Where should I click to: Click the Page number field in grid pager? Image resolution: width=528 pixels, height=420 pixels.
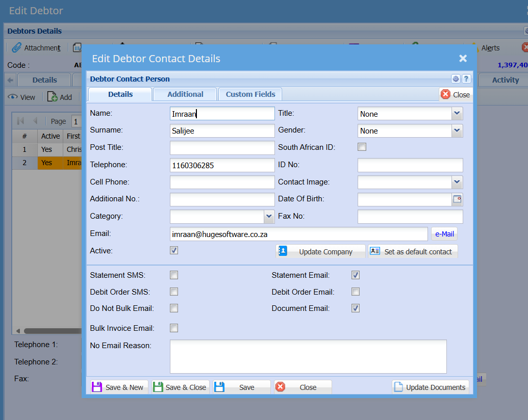click(x=77, y=121)
